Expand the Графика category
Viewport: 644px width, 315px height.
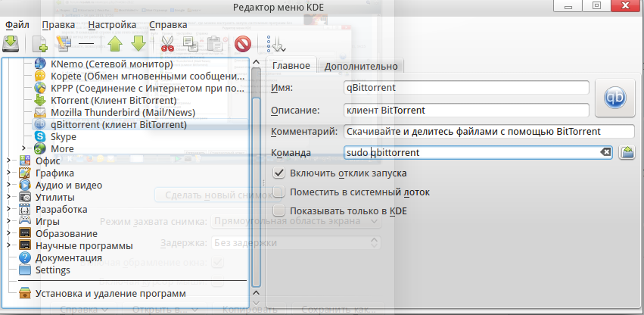[x=8, y=173]
